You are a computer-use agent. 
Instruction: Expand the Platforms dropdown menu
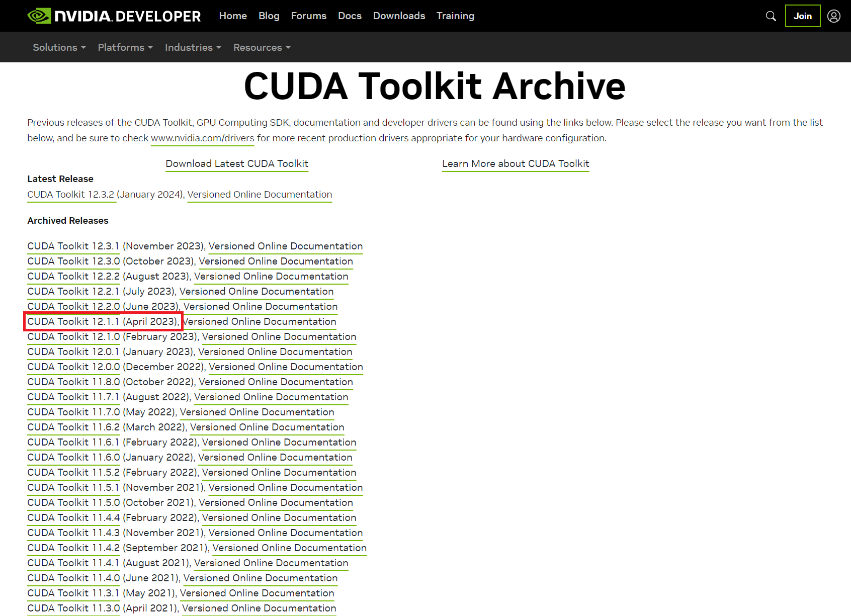tap(125, 47)
